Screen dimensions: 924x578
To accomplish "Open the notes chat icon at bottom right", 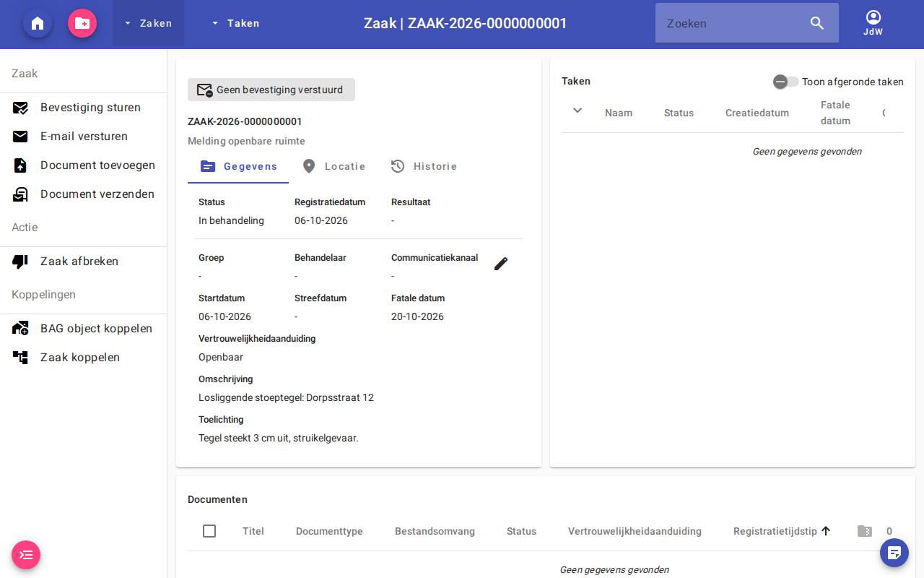I will (894, 553).
